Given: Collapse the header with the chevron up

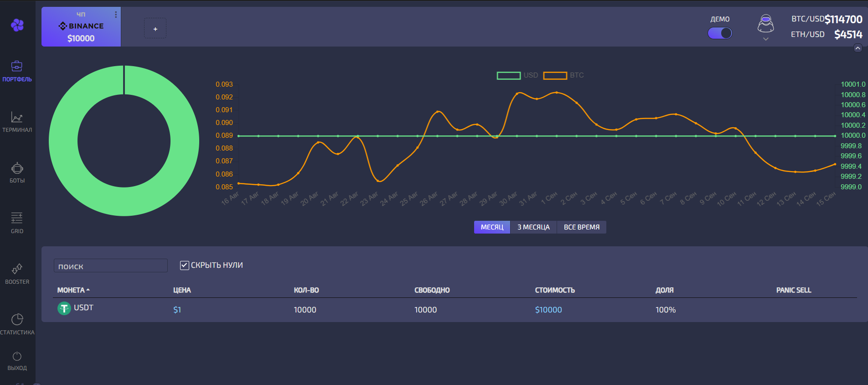Looking at the screenshot, I should click(858, 48).
